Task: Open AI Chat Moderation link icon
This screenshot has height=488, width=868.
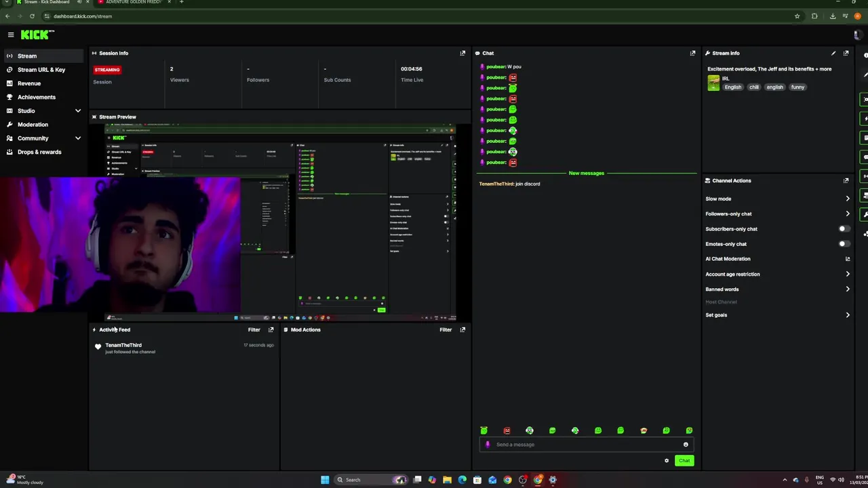Action: click(x=847, y=259)
